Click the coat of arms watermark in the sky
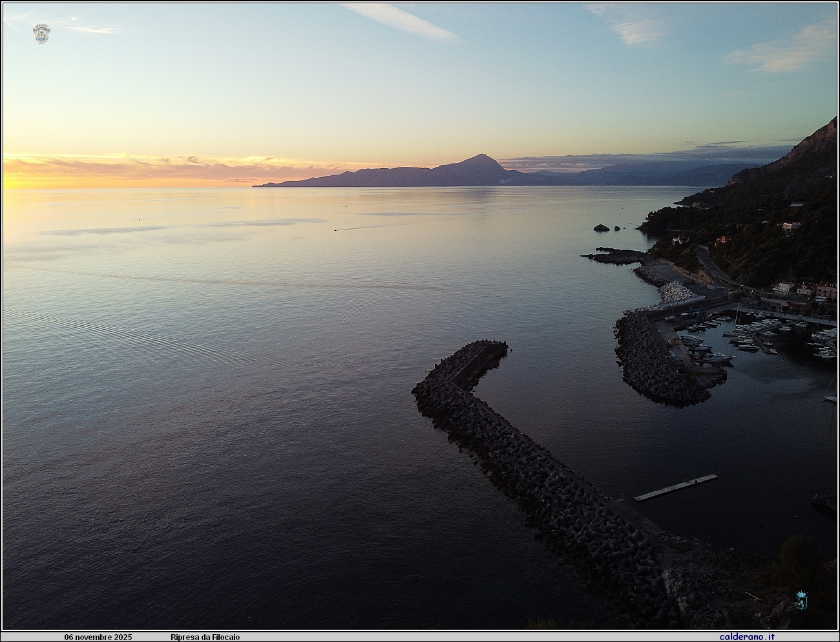Viewport: 840px width, 642px height. coord(41,34)
